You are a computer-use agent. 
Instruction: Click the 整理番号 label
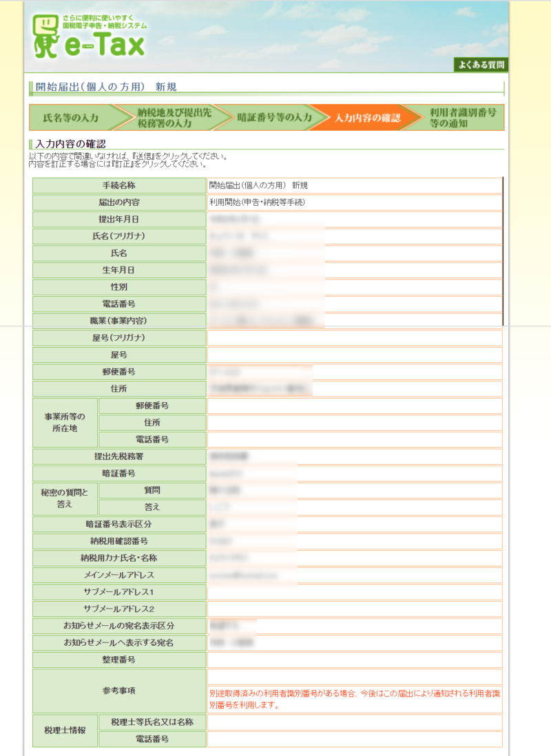coord(119,660)
